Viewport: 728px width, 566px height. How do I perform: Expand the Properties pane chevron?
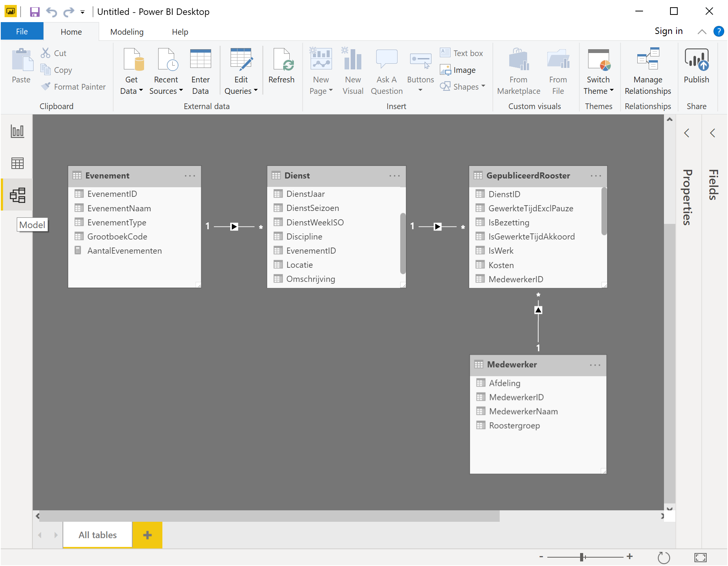(x=687, y=133)
